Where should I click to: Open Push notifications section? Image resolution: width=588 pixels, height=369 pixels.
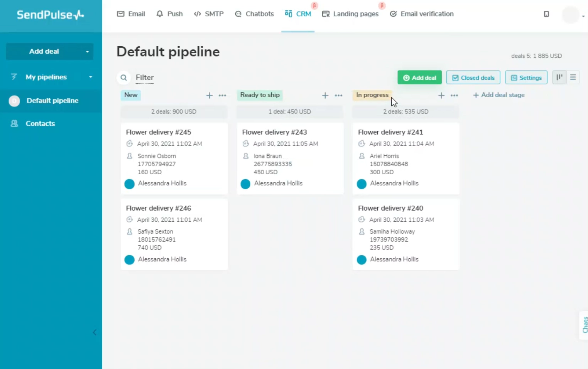(x=159, y=13)
